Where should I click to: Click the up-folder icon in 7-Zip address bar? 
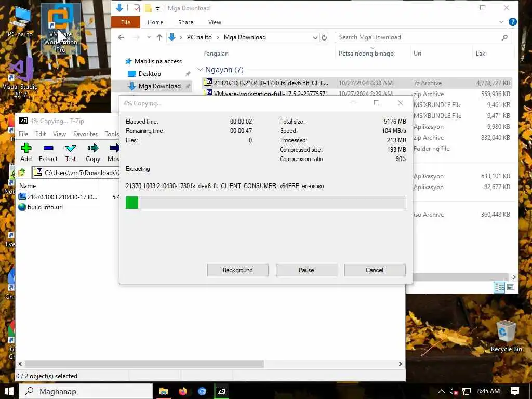[x=22, y=172]
